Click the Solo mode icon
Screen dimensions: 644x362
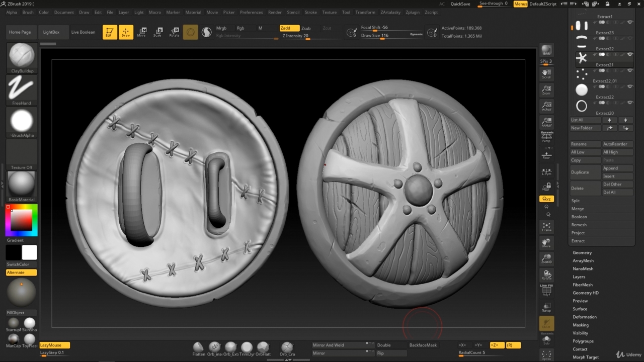[546, 340]
